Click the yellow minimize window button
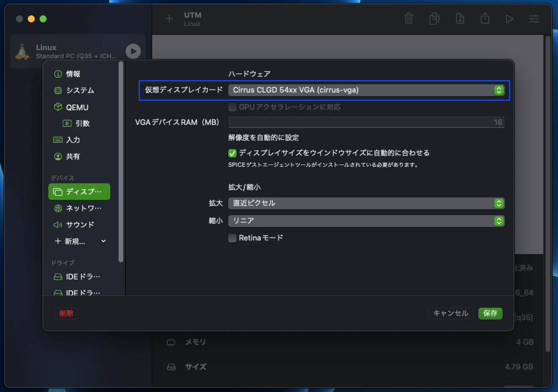Image resolution: width=558 pixels, height=392 pixels. tap(31, 19)
